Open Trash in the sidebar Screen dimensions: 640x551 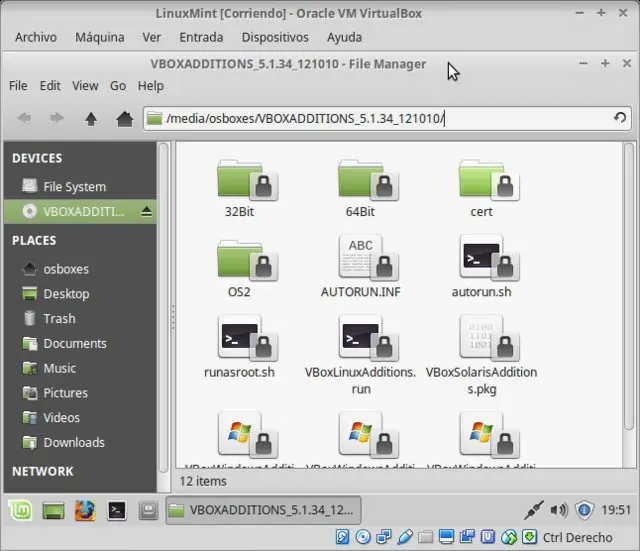(x=80, y=318)
